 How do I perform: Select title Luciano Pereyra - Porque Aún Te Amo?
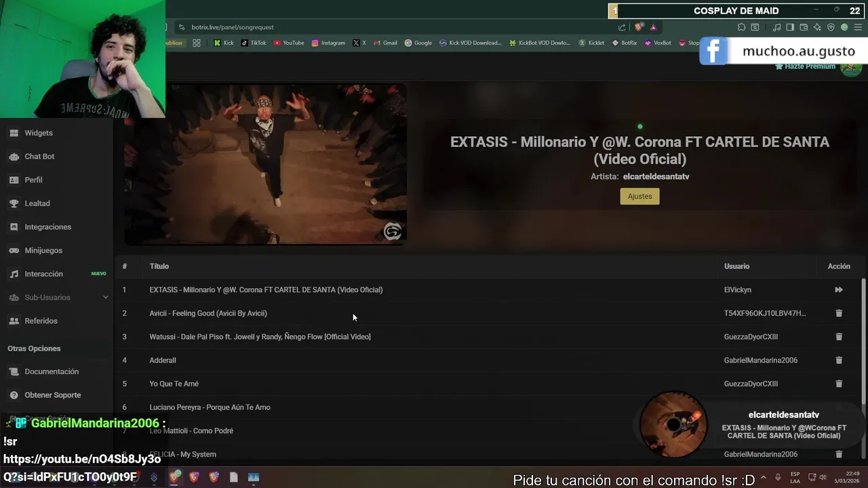click(x=210, y=407)
